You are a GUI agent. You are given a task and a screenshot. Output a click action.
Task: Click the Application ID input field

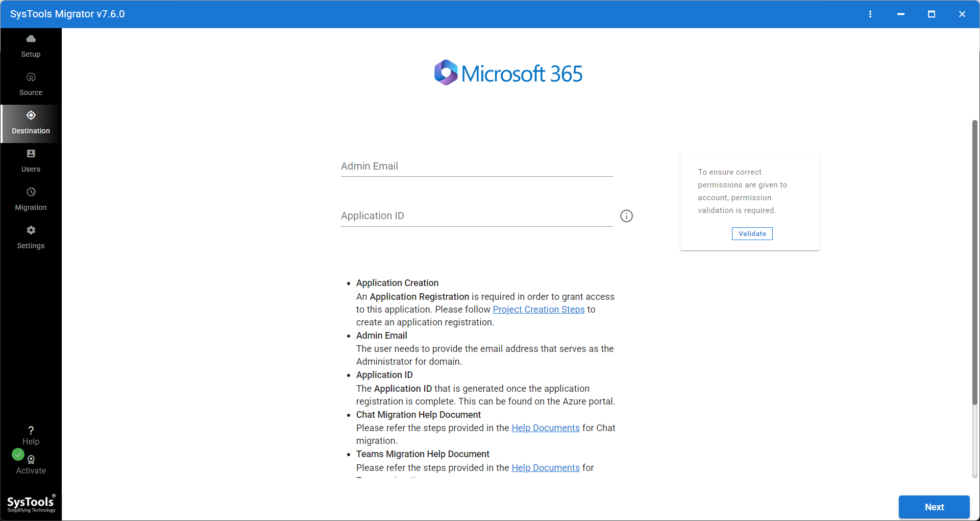coord(476,216)
